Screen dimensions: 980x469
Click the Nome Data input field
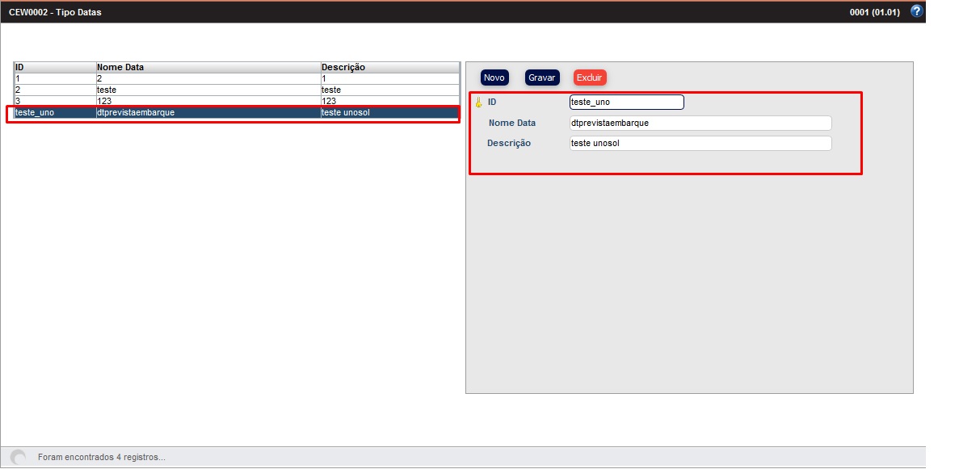click(x=699, y=123)
